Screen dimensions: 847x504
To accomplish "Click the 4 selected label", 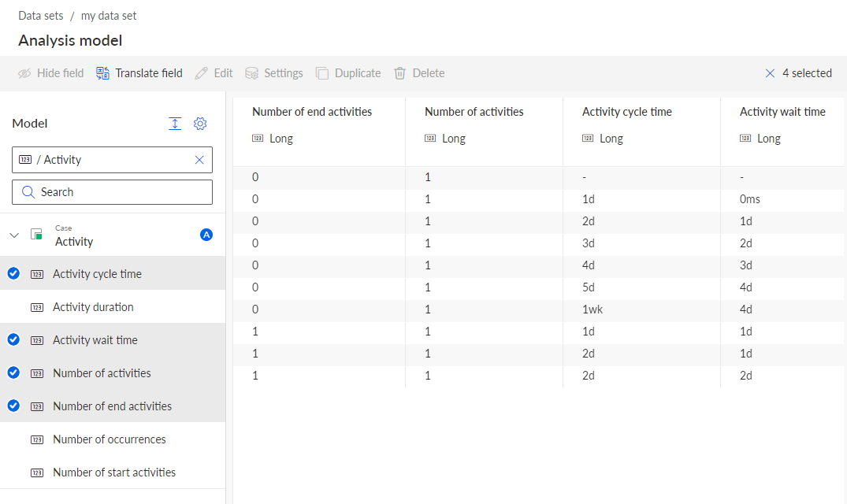I will pos(807,73).
